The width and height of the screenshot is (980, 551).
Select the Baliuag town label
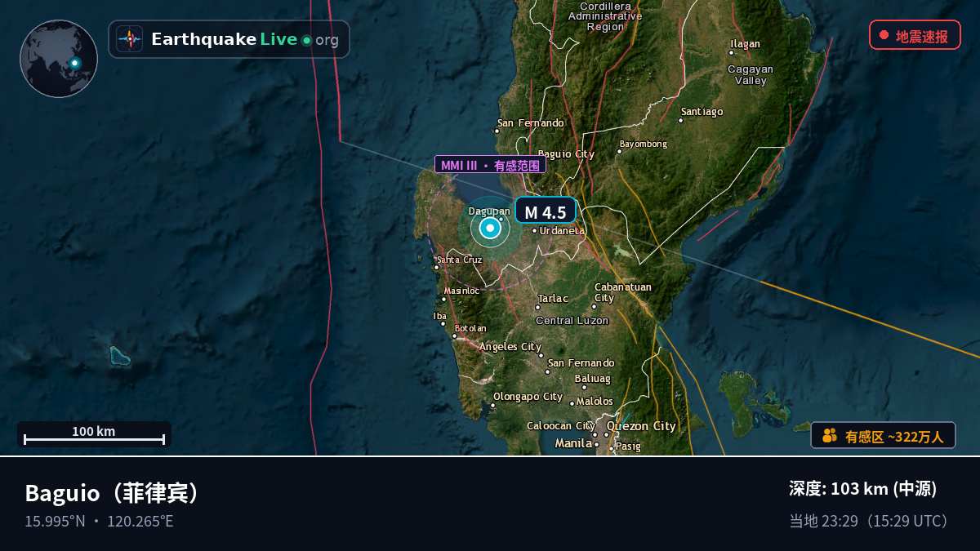[x=592, y=379]
